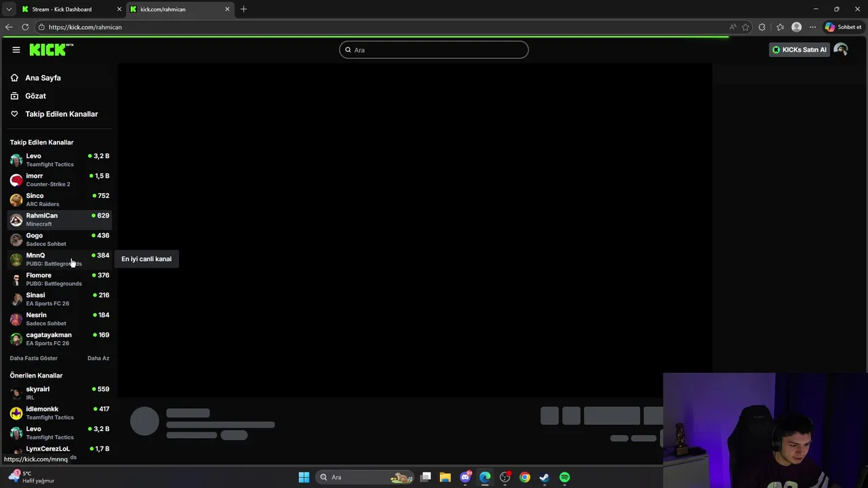The height and width of the screenshot is (488, 868).
Task: Add page to favorites star
Action: [746, 27]
